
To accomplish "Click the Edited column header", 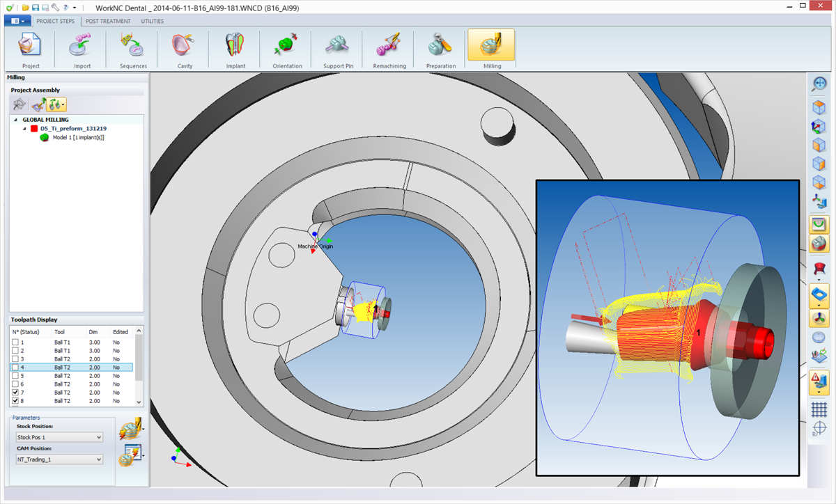I will pyautogui.click(x=122, y=332).
